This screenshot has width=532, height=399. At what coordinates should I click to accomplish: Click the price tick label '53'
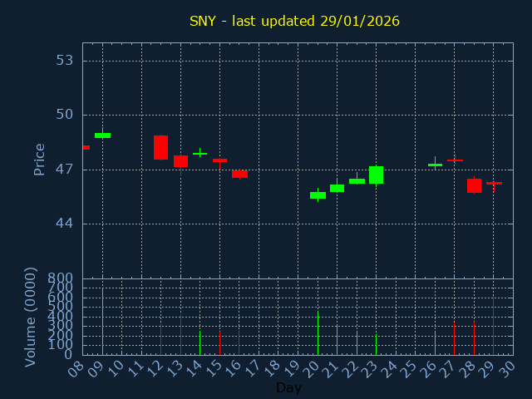(65, 61)
